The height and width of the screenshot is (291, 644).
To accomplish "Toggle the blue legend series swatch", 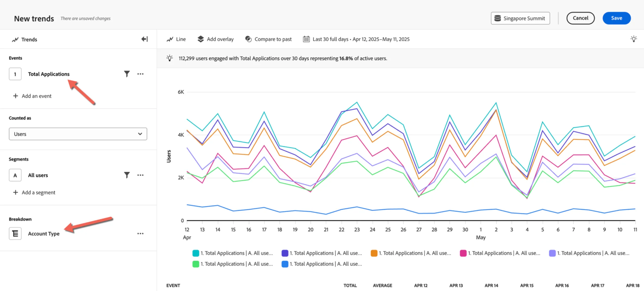I will click(285, 264).
